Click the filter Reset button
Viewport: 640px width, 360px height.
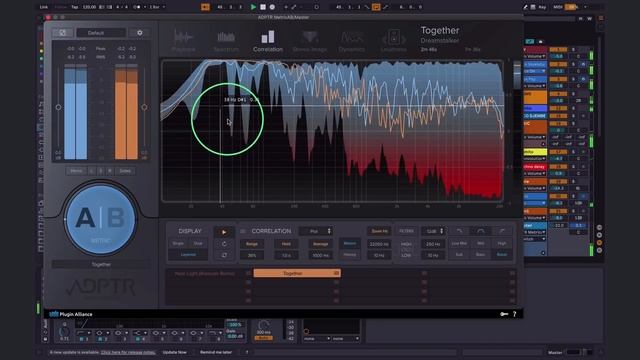click(x=502, y=255)
